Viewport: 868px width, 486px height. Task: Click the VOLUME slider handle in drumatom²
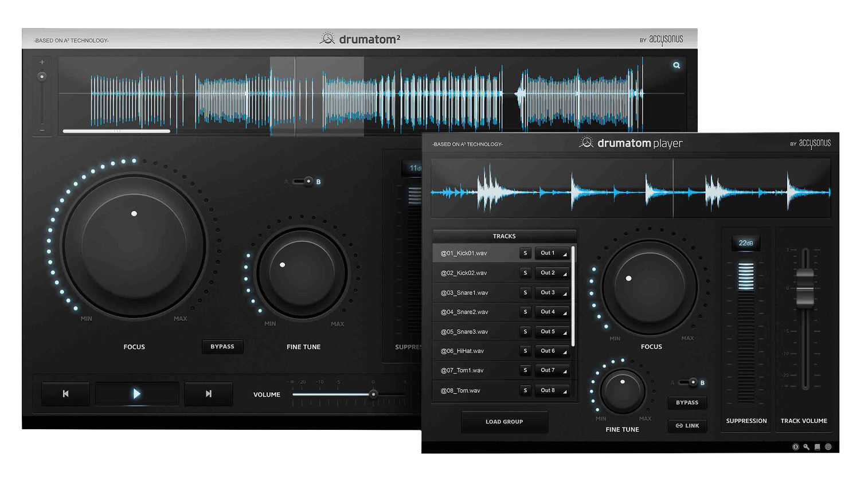pos(373,394)
